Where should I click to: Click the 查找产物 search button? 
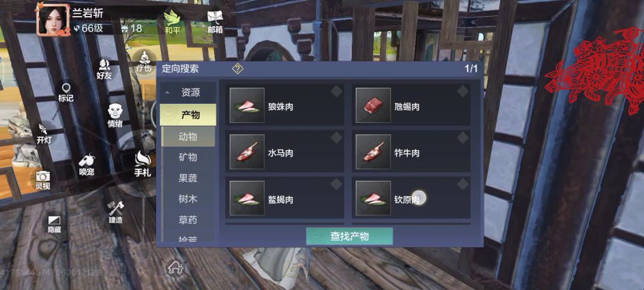(x=349, y=236)
